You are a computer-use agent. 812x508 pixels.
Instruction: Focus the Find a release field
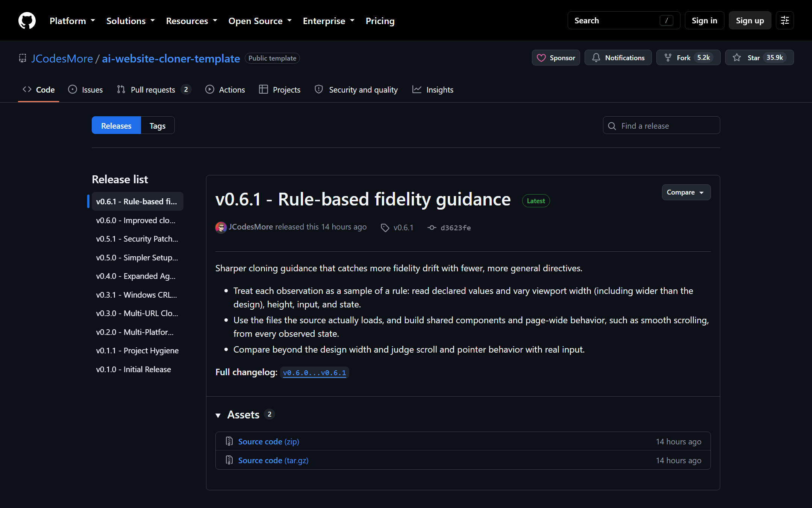click(x=661, y=125)
